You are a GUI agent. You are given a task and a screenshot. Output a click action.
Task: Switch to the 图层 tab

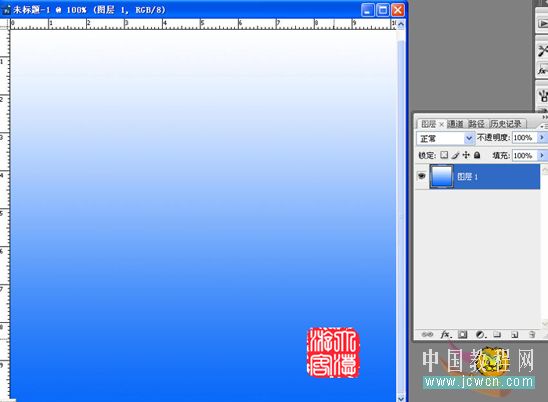pyautogui.click(x=428, y=124)
